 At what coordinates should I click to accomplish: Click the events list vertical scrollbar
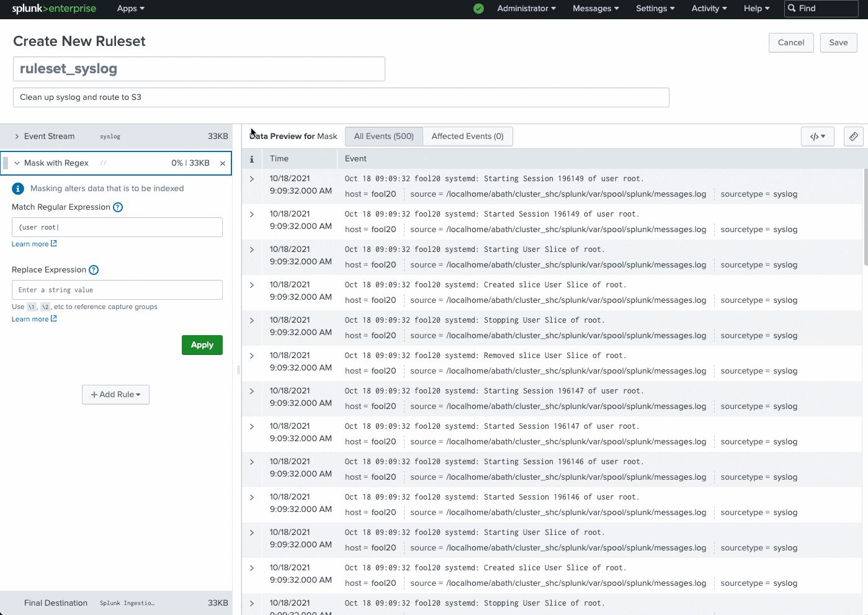866,217
